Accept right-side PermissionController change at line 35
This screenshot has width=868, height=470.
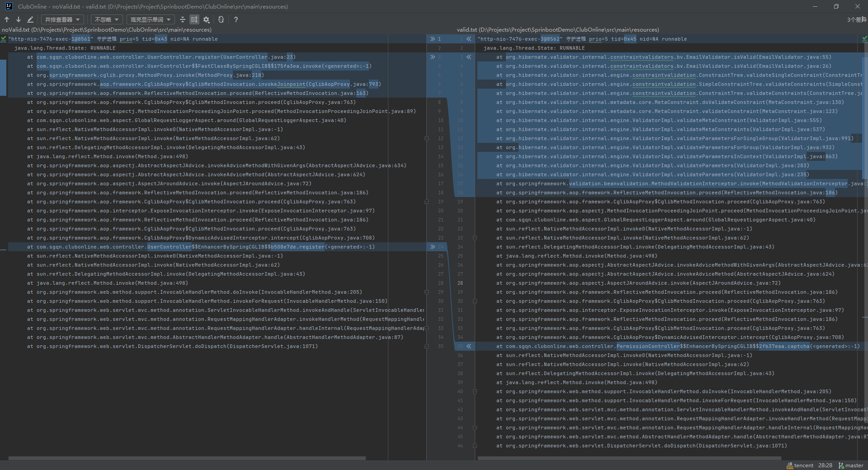[x=469, y=346]
